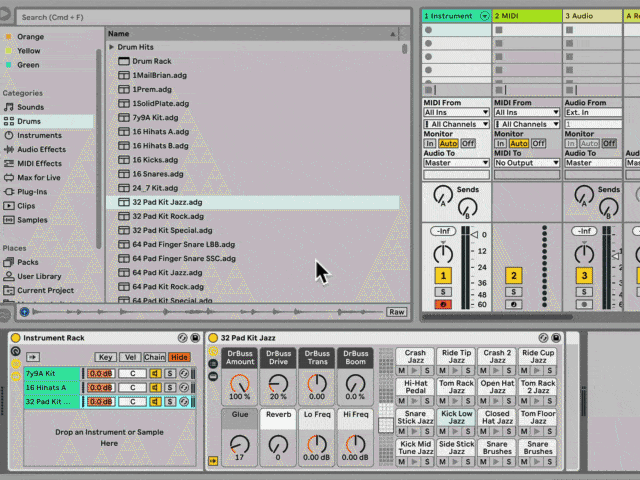
Task: Click track 1 pan knob
Action: [443, 254]
